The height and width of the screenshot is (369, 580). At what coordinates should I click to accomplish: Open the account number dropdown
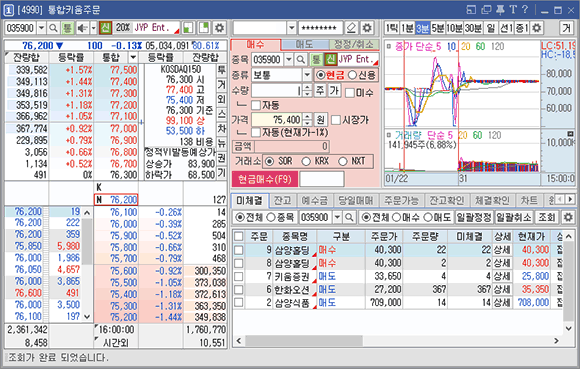[x=291, y=28]
